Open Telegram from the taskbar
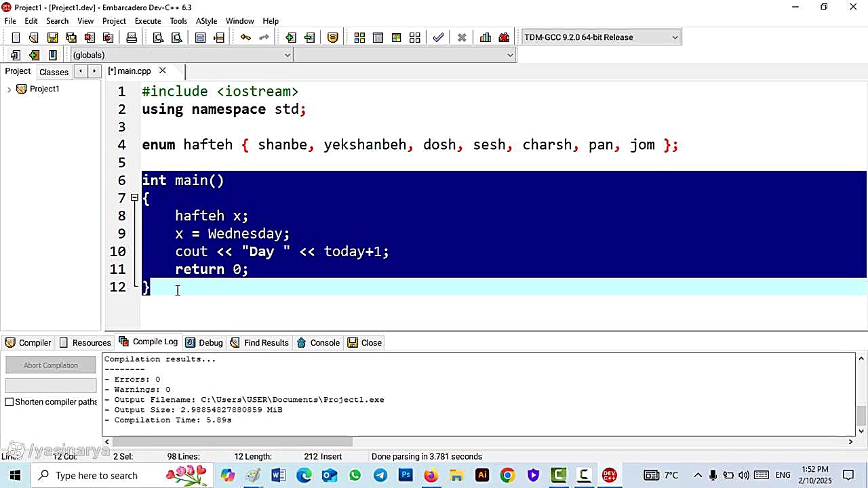The height and width of the screenshot is (488, 868). point(380,475)
